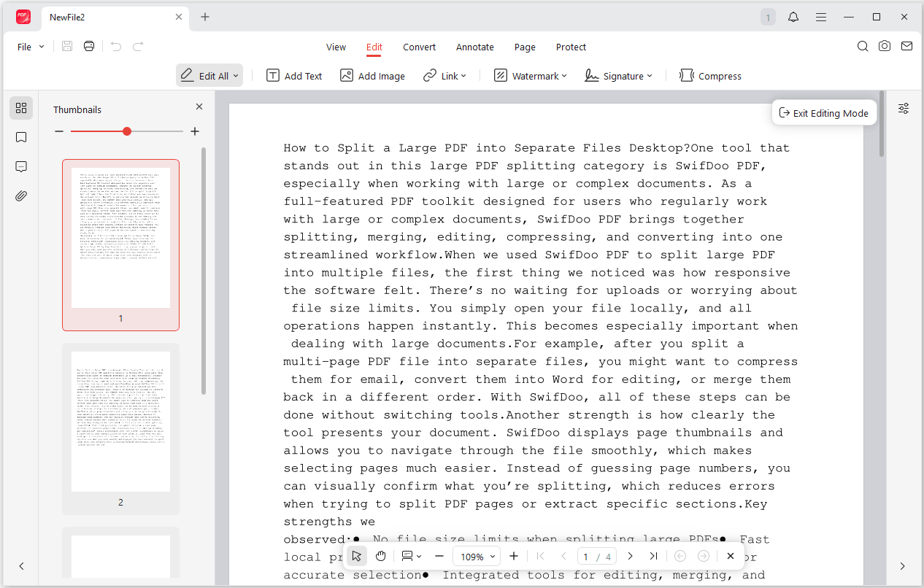
Task: Select the page 2 thumbnail
Action: (120, 428)
